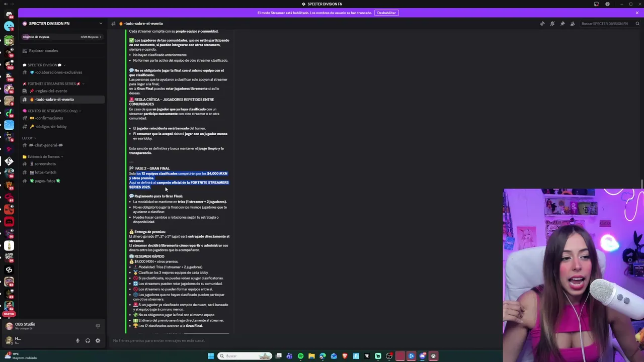Viewport: 644px width, 362px height.
Task: Show pinned messages
Action: (x=562, y=24)
